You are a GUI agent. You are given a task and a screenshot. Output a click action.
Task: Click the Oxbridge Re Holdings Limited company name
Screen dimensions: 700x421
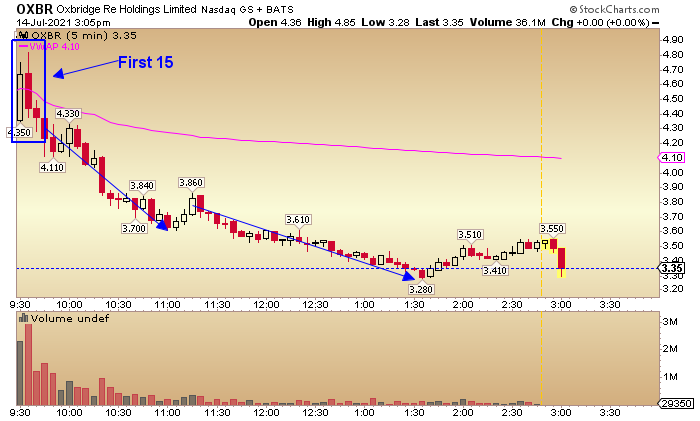point(126,9)
